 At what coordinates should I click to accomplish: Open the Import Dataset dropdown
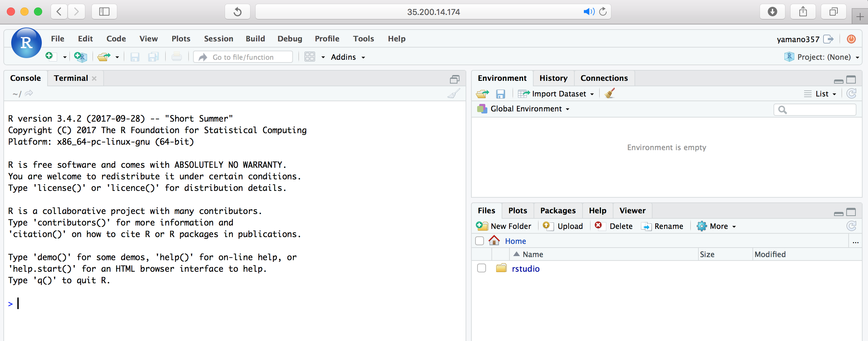pos(556,94)
